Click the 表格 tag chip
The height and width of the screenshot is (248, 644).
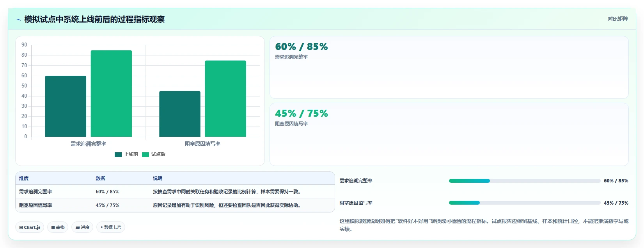[58, 227]
